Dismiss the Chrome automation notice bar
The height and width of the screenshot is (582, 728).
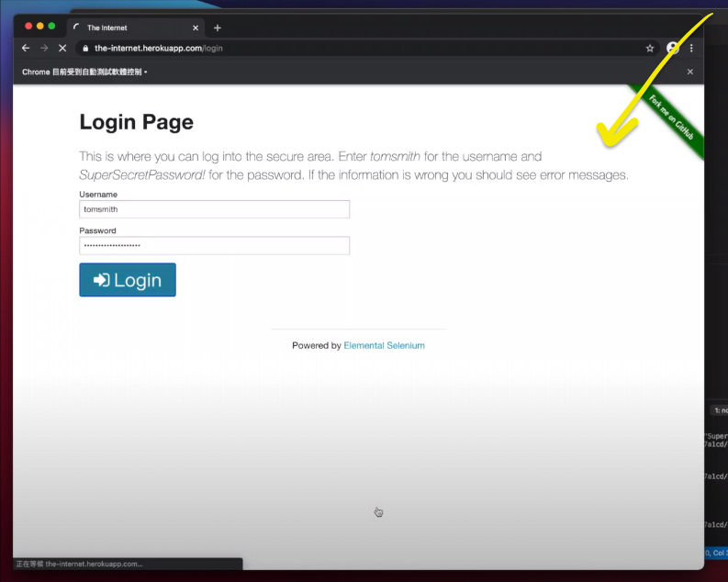point(690,72)
